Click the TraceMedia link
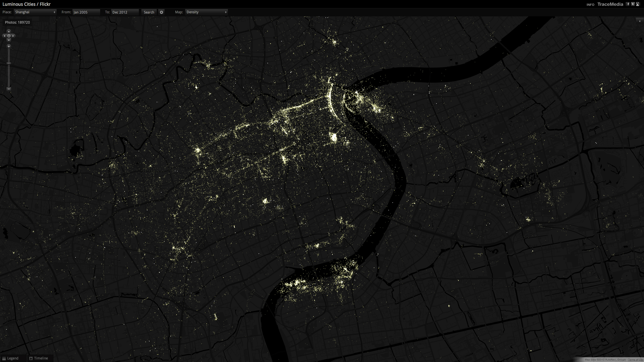 coord(610,4)
